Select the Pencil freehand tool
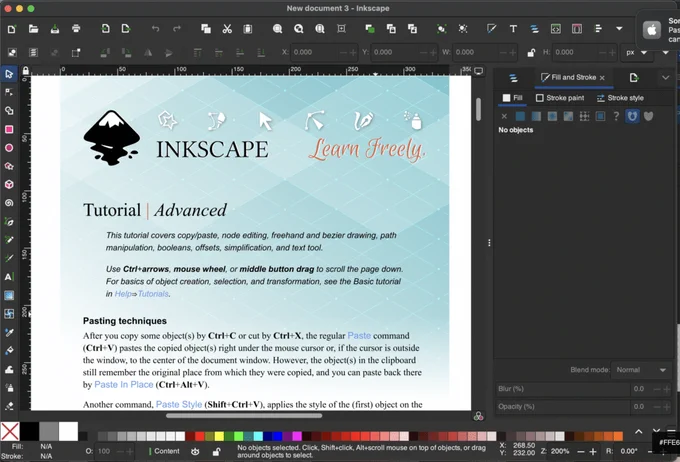680x462 pixels. (x=9, y=240)
